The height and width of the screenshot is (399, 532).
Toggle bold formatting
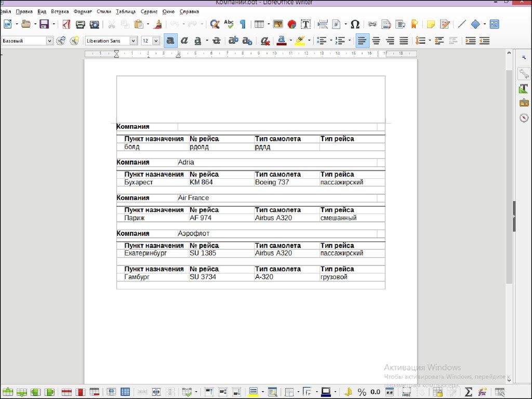[170, 41]
